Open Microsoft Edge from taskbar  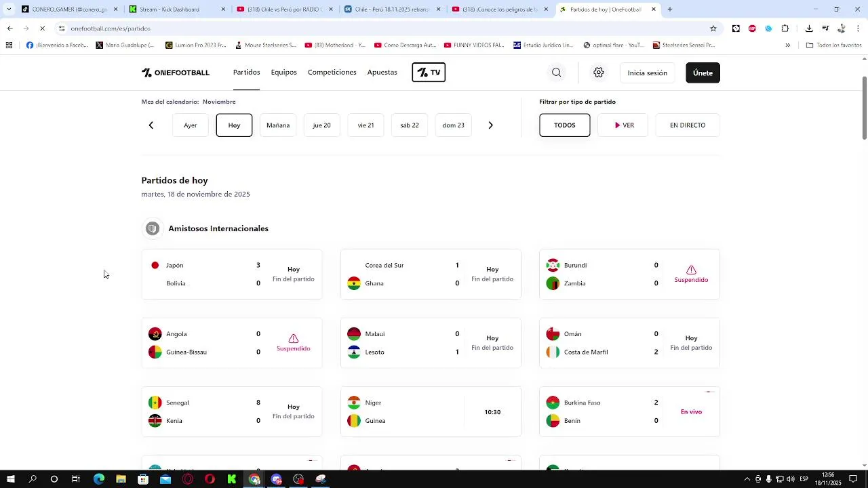point(99,479)
